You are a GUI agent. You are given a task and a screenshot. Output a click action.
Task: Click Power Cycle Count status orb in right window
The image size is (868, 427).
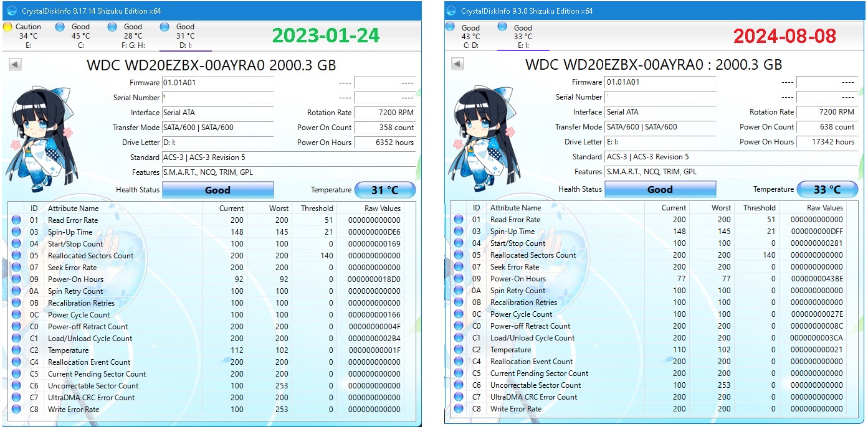coord(459,314)
